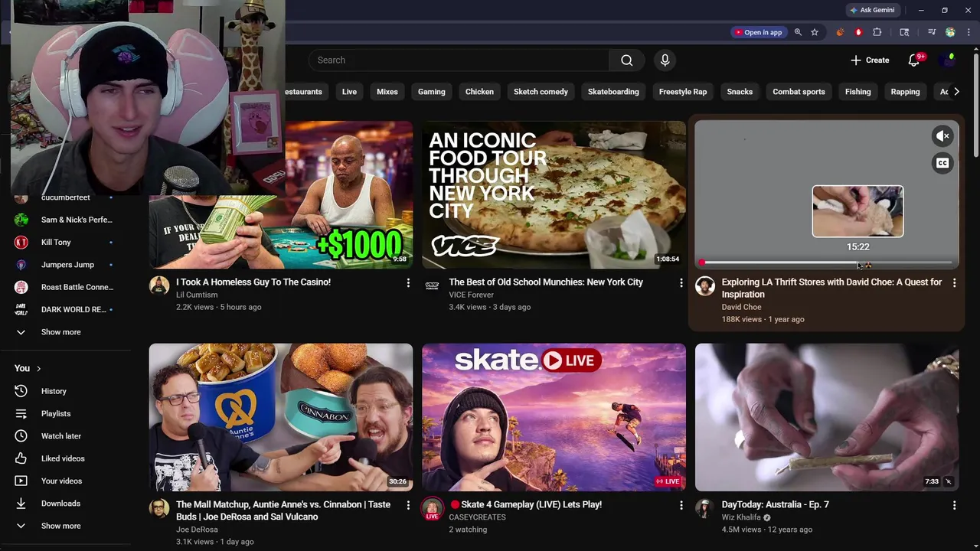
Task: Open options menu for DayToday Australia video
Action: click(954, 506)
